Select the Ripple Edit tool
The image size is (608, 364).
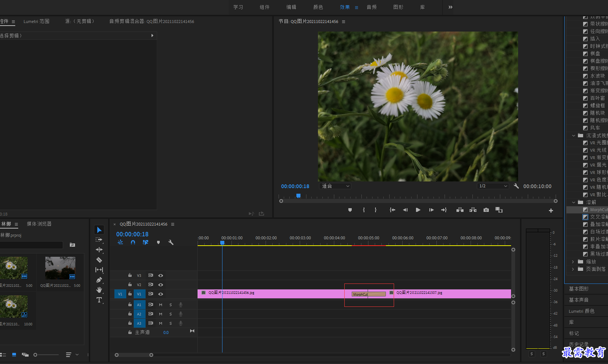point(99,250)
